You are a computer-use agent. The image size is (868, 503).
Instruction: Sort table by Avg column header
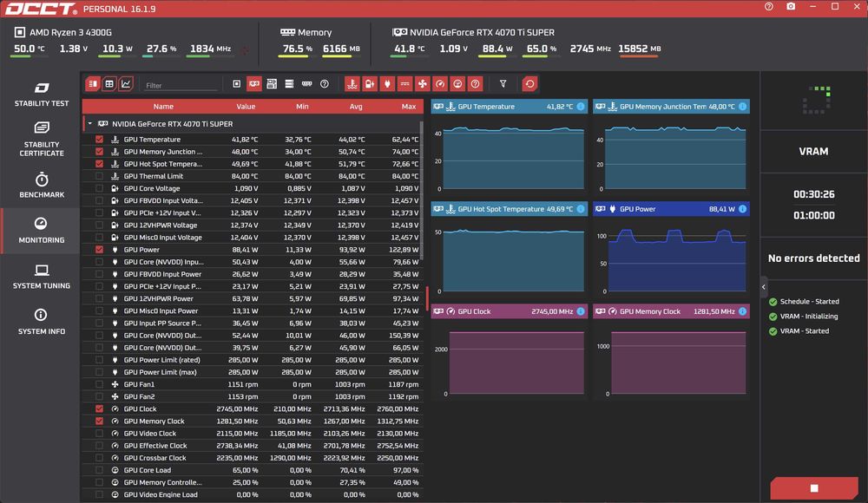356,107
